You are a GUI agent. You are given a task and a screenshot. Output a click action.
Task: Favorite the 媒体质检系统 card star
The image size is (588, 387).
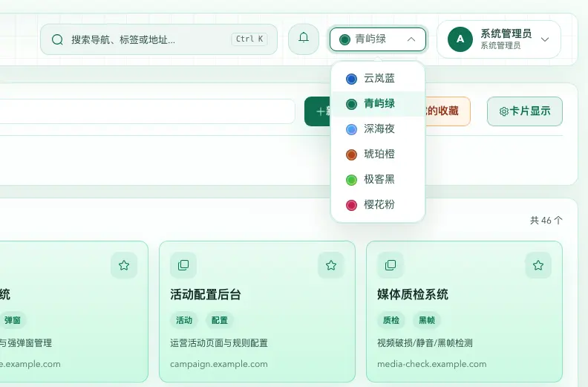(x=538, y=265)
